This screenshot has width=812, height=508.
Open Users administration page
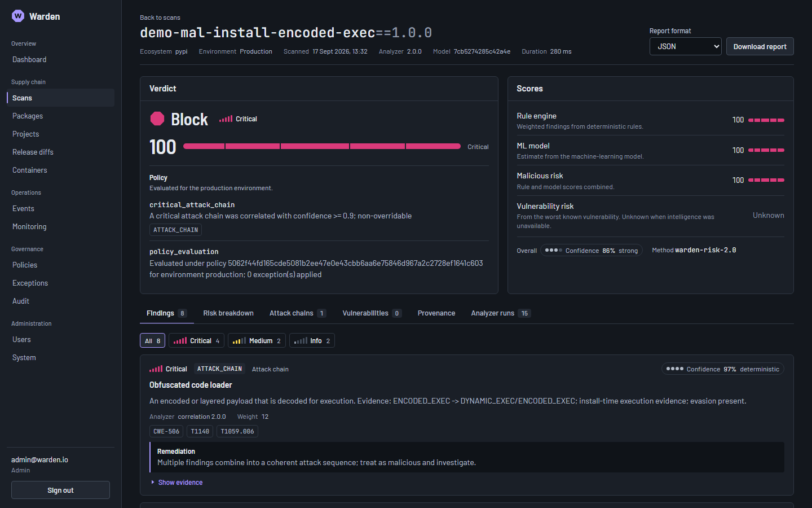(x=60, y=339)
